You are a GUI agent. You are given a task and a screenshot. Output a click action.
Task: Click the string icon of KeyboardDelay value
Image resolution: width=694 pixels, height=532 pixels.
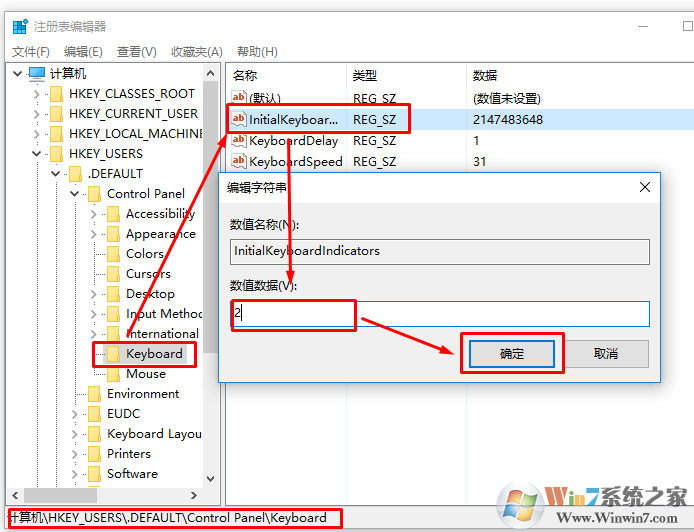(239, 140)
